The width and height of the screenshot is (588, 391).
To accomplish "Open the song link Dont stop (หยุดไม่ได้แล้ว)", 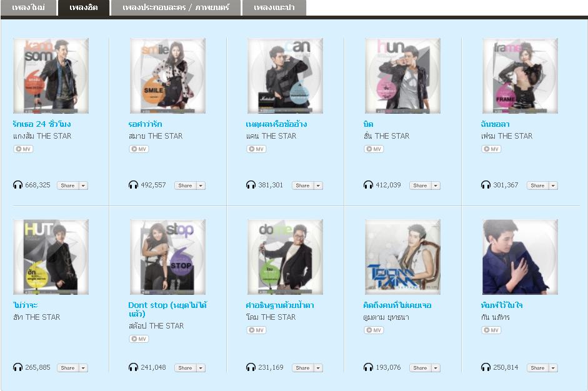I will click(167, 309).
